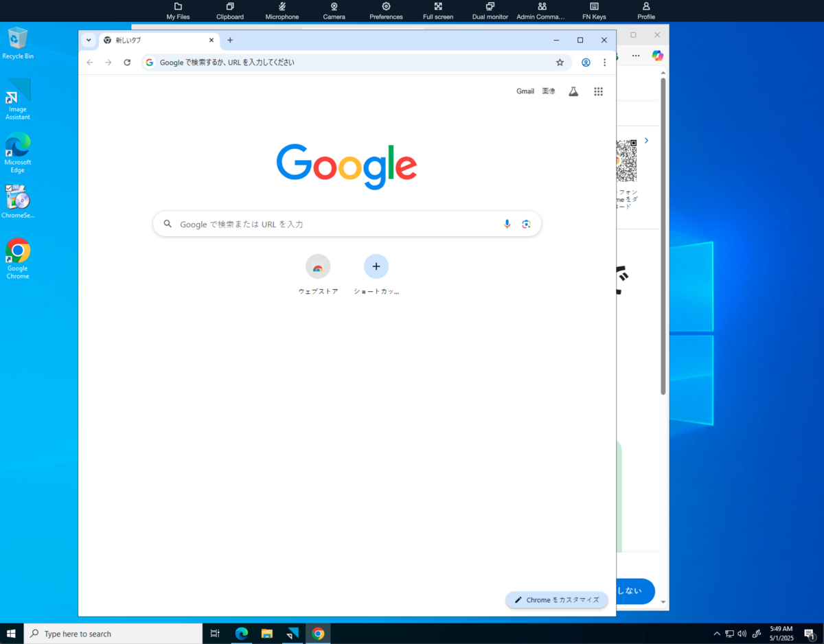Open the notification center icon
This screenshot has width=824, height=644.
click(x=810, y=634)
